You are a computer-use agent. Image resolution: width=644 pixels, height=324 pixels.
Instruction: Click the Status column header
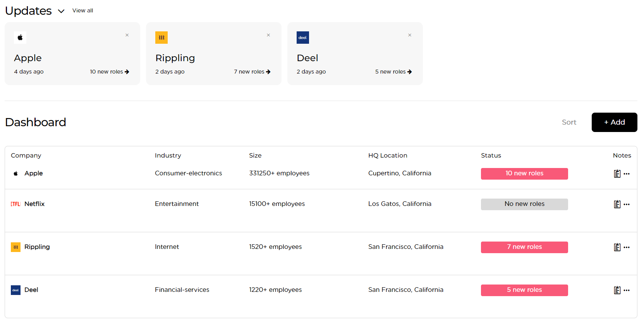(x=491, y=156)
